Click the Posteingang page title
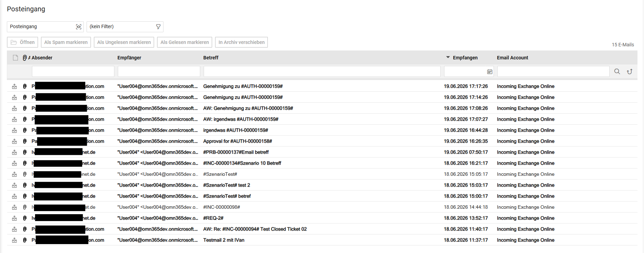This screenshot has width=644, height=253. (x=26, y=9)
